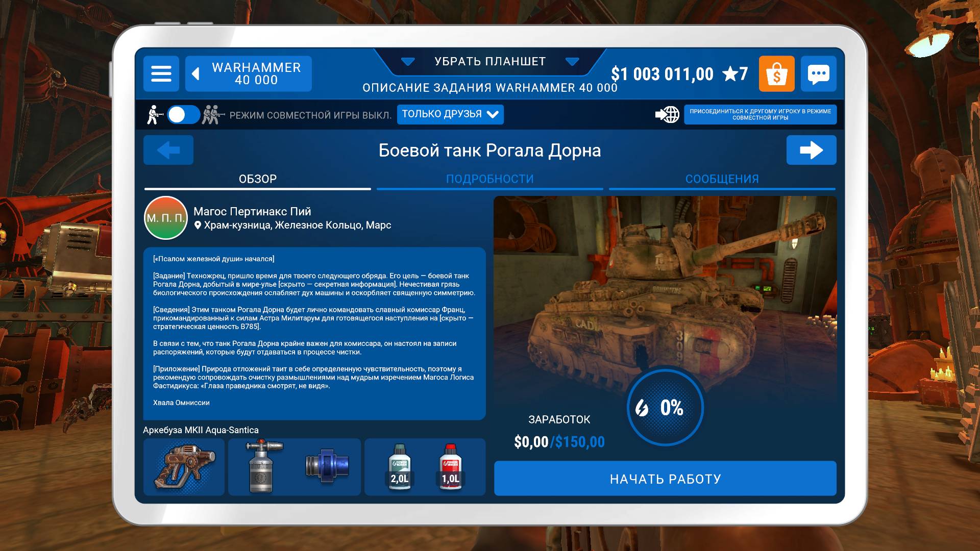The height and width of the screenshot is (551, 980).
Task: Click the 0% progress circle indicator
Action: pyautogui.click(x=665, y=408)
